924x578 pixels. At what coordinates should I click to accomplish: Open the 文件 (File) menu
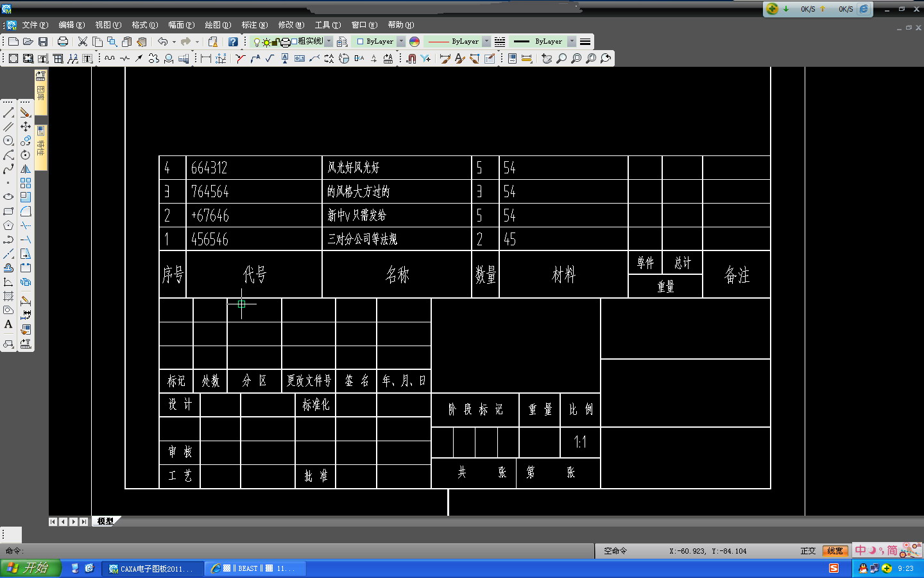[35, 25]
